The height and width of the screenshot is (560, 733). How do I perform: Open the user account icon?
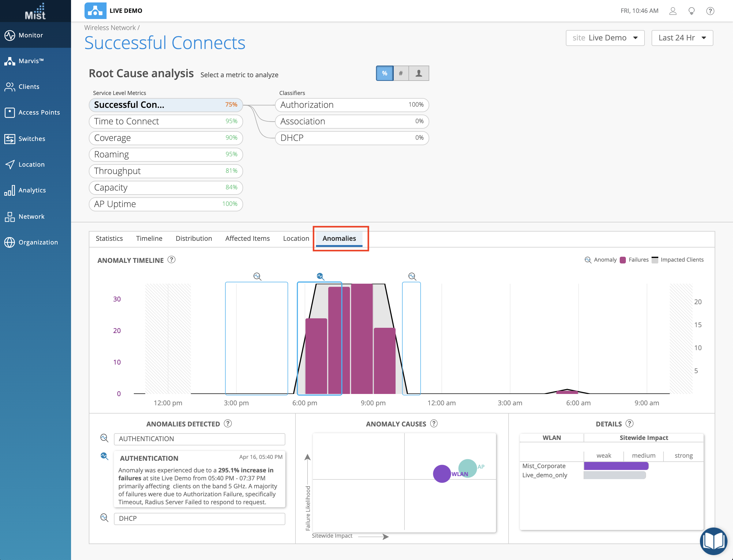pyautogui.click(x=673, y=11)
